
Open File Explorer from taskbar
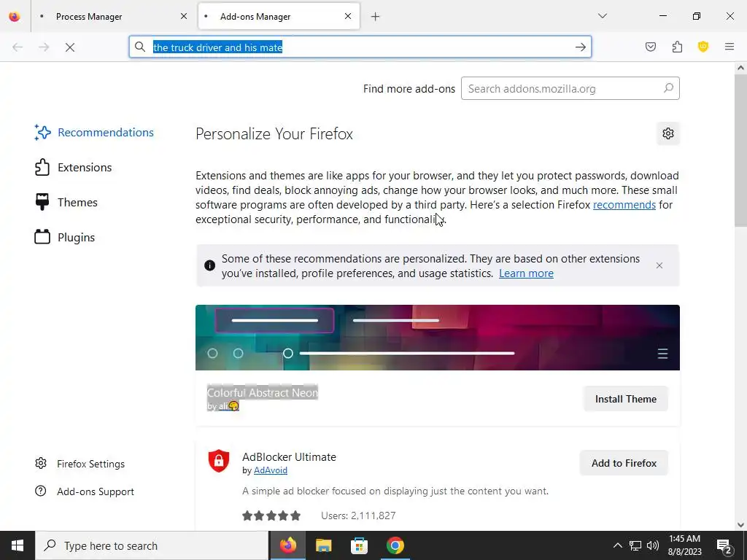tap(323, 545)
